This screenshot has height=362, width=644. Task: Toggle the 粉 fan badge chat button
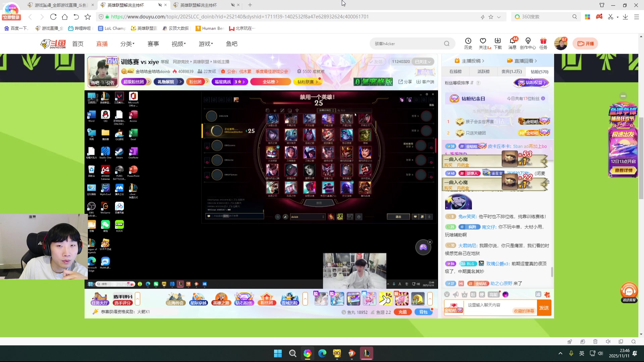[x=473, y=295]
